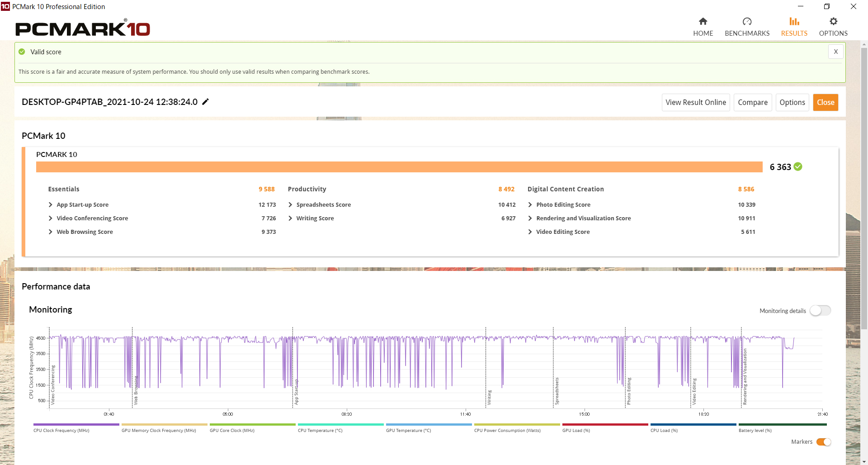The image size is (868, 465).
Task: Toggle CPU Clock Frequency legend series
Action: (x=76, y=425)
